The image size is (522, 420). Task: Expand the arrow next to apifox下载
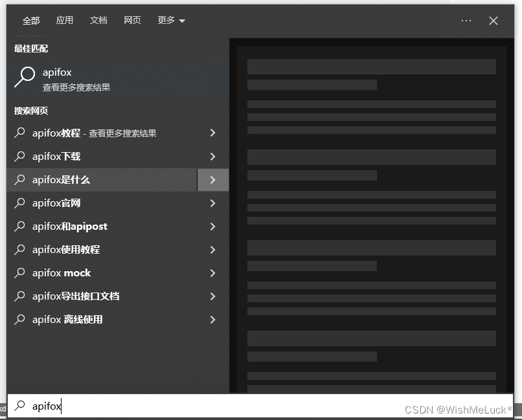tap(213, 157)
